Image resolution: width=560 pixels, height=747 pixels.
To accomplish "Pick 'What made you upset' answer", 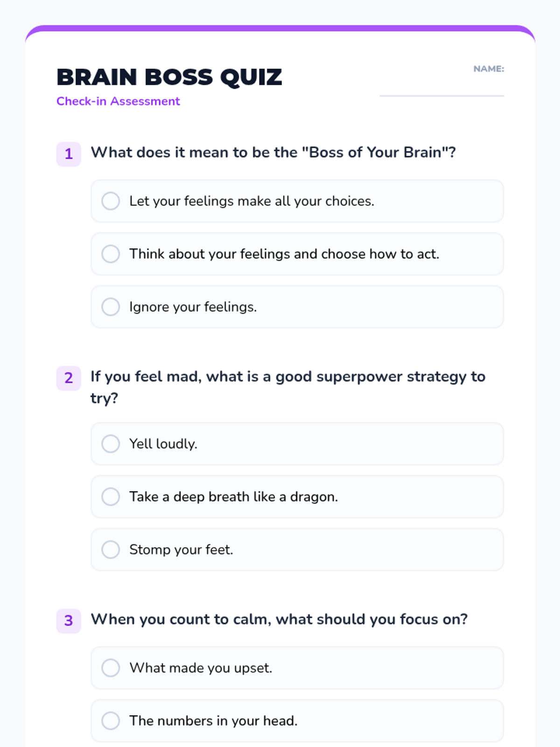I will click(x=297, y=668).
